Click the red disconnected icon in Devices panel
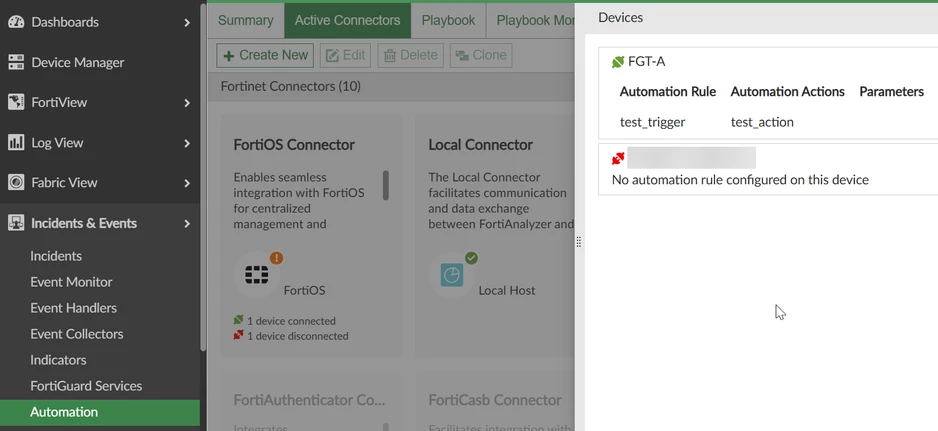Viewport: 938px width, 431px height. tap(618, 158)
